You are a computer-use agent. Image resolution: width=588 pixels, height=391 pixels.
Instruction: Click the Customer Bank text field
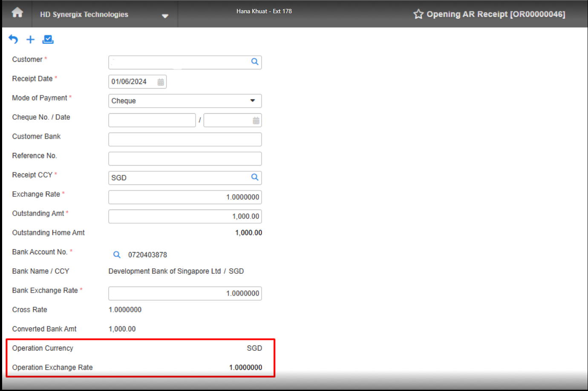(x=185, y=139)
